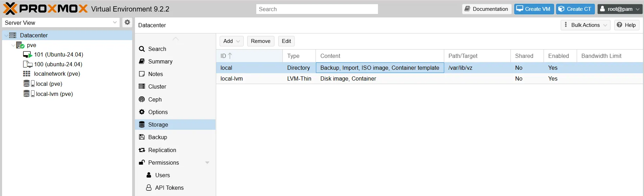Click the Notes page icon
This screenshot has height=196, width=644.
pyautogui.click(x=142, y=74)
